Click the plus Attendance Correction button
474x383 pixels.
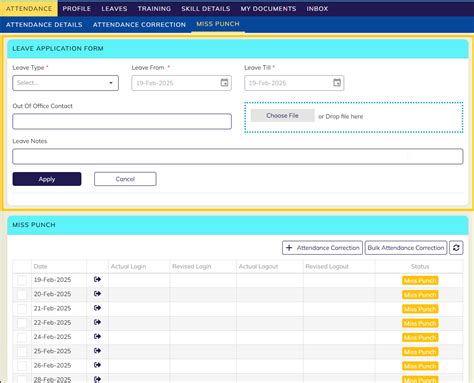click(322, 248)
